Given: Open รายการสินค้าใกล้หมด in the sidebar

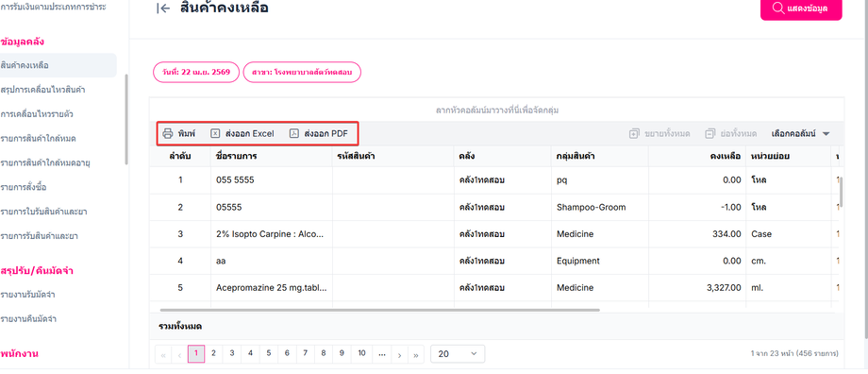Looking at the screenshot, I should tap(38, 139).
